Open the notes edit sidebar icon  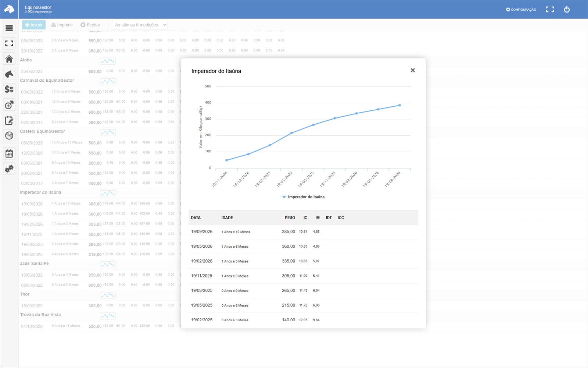tap(9, 120)
